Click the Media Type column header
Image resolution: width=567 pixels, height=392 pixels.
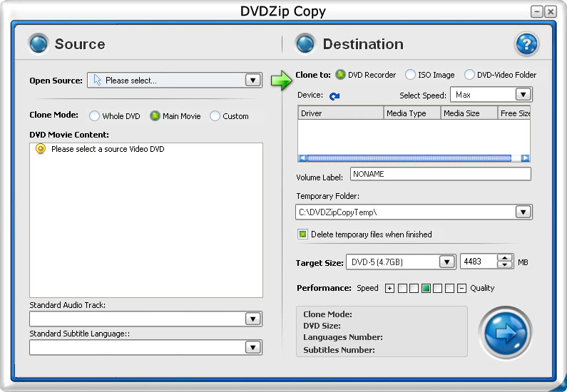coord(411,113)
